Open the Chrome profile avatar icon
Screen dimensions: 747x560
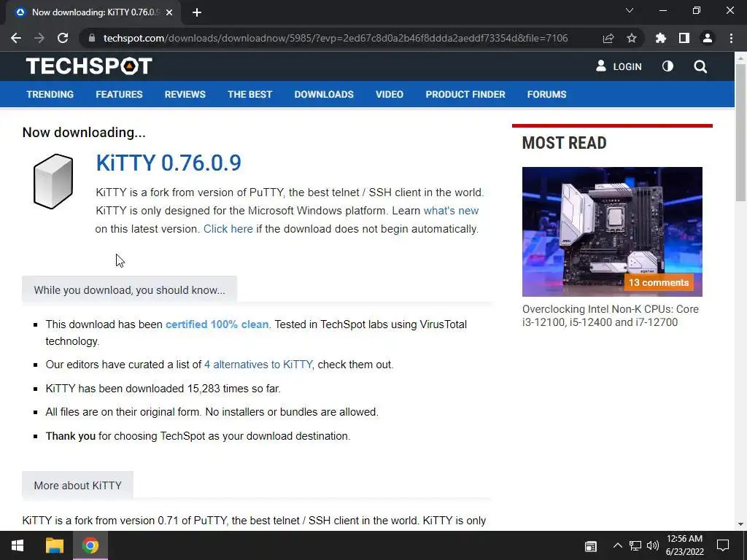point(708,38)
